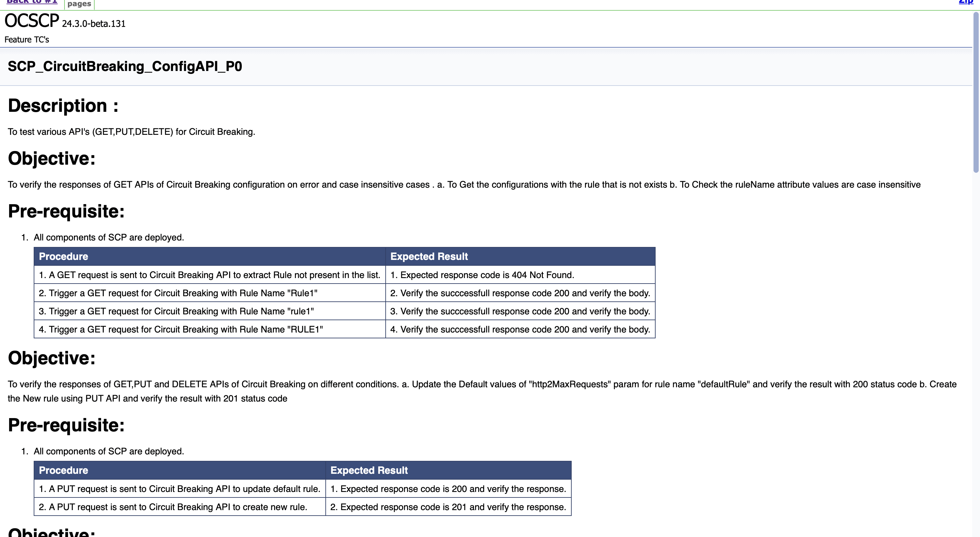Open the 'pages' tab
The height and width of the screenshot is (537, 980).
pyautogui.click(x=79, y=4)
